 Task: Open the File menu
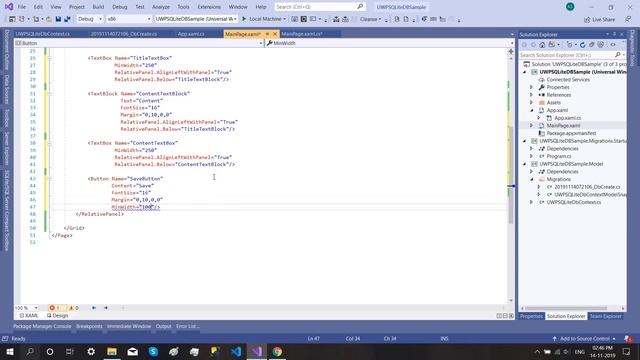22,7
